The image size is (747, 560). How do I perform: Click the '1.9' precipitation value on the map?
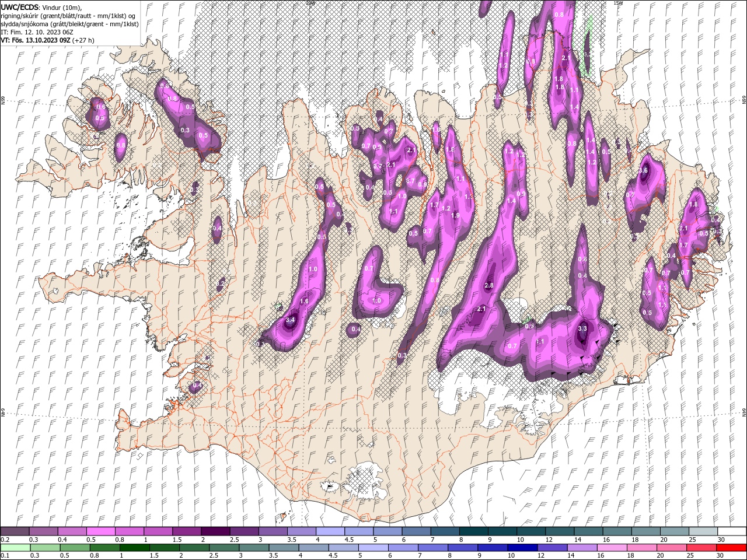(456, 215)
